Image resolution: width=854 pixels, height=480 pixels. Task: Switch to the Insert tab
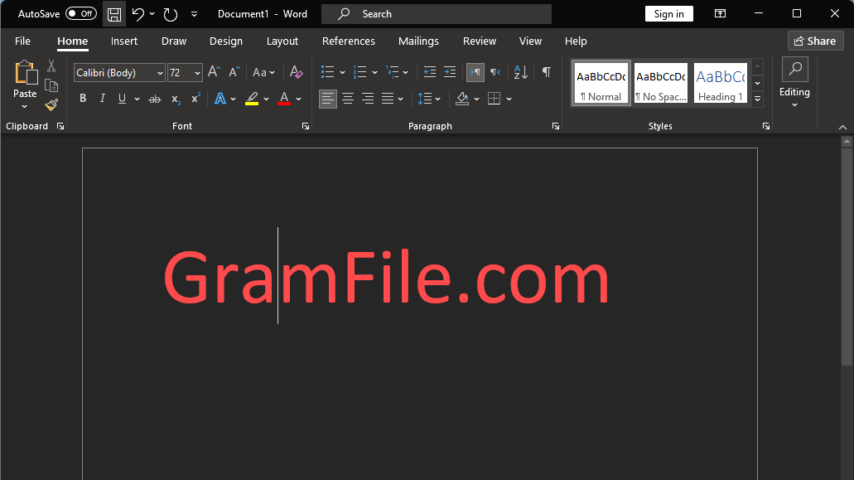(124, 41)
